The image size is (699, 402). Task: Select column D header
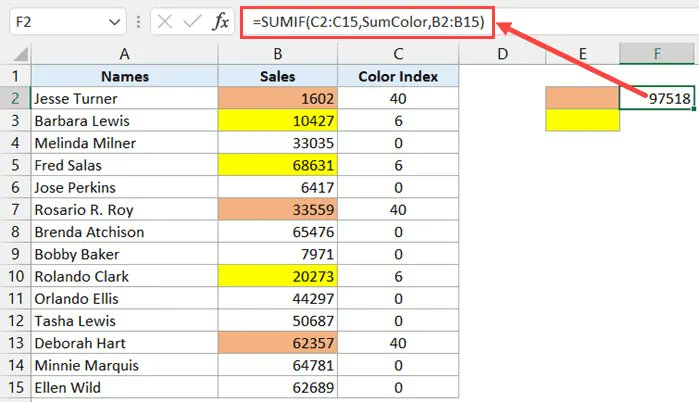pyautogui.click(x=502, y=54)
